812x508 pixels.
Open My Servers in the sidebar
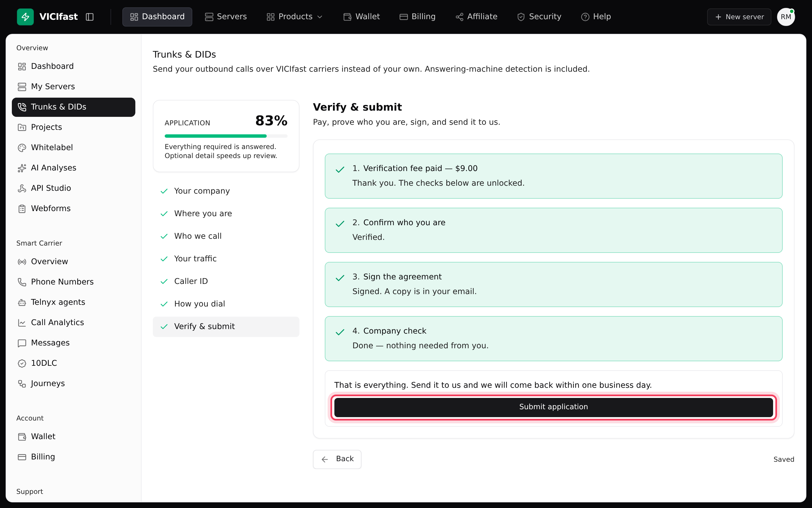[74, 87]
